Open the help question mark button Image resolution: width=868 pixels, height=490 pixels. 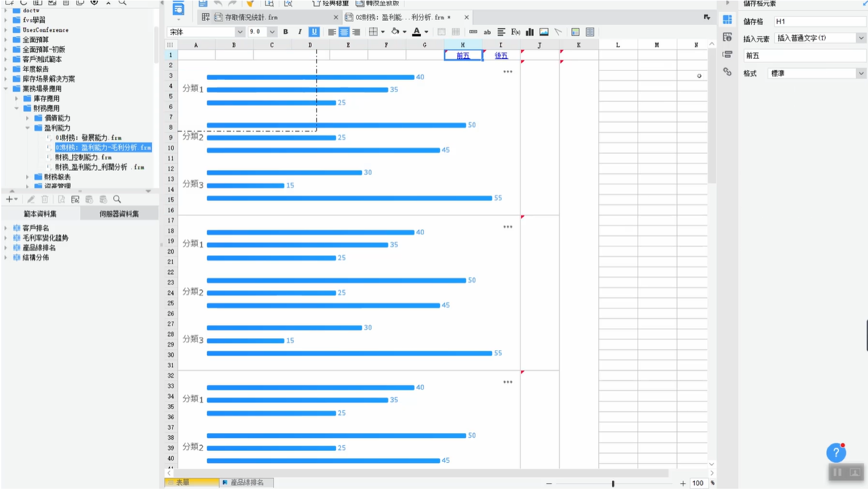(836, 452)
